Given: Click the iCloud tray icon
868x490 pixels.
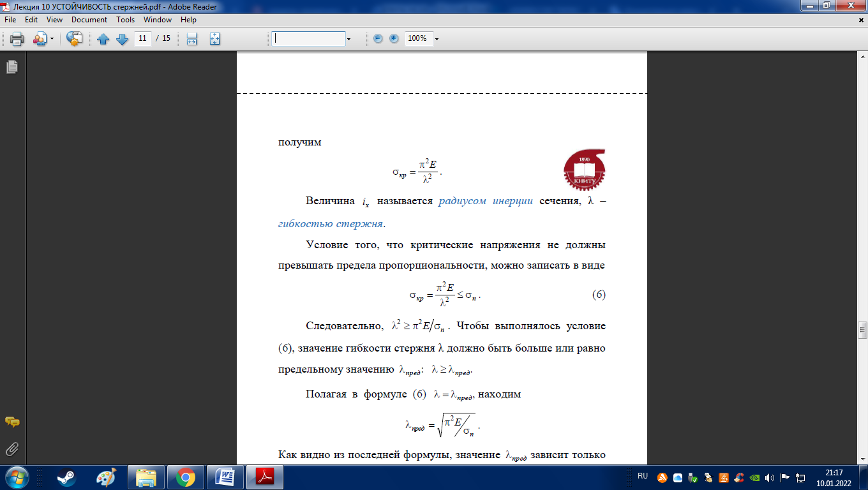Looking at the screenshot, I should [x=678, y=477].
